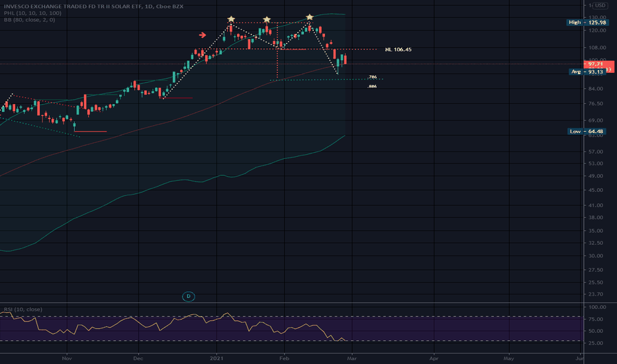Open the RSI (10, close) indicator legend
Viewport: 617px width, 364px height.
23,309
